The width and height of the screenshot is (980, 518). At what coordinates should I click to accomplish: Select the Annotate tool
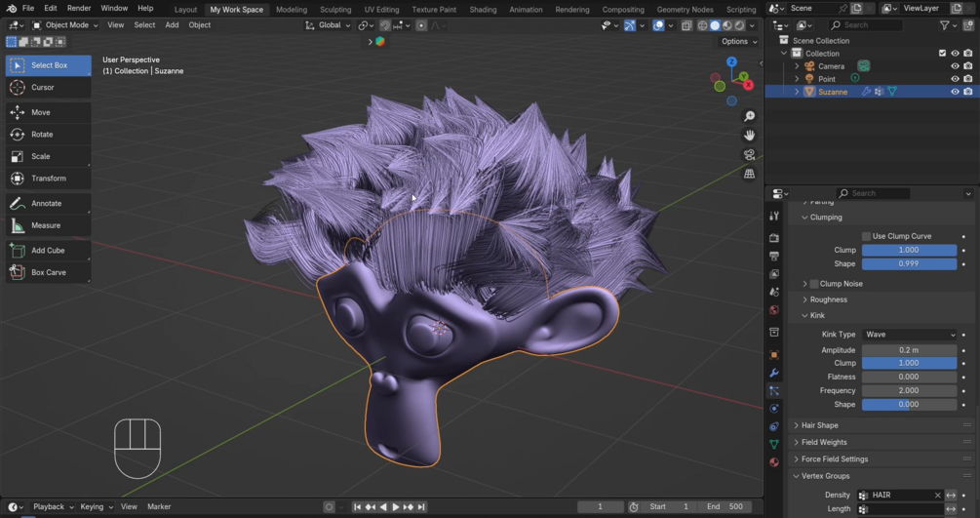[48, 203]
